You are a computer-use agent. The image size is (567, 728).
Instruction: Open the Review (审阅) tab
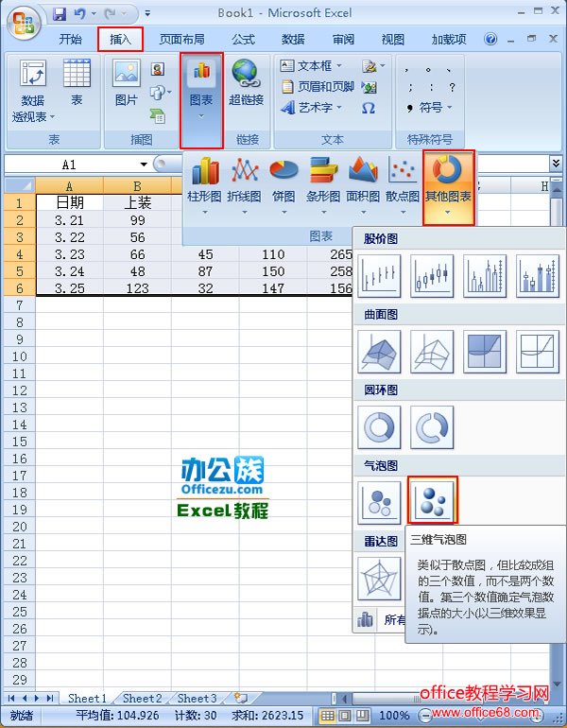coord(343,40)
